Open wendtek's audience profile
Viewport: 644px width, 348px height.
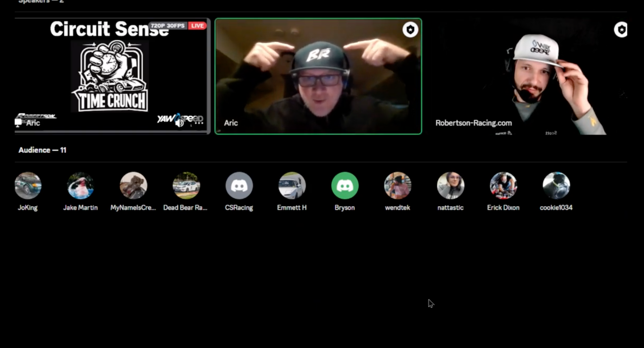tap(397, 186)
